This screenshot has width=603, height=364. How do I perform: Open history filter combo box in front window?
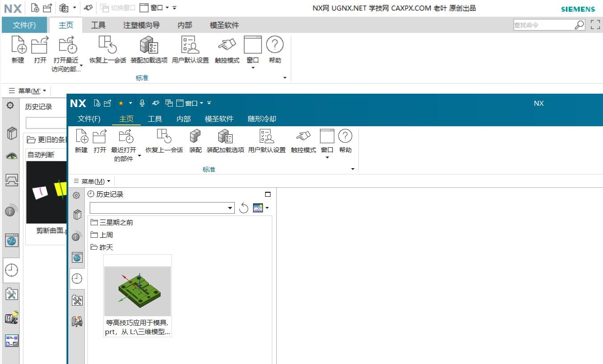pyautogui.click(x=162, y=208)
